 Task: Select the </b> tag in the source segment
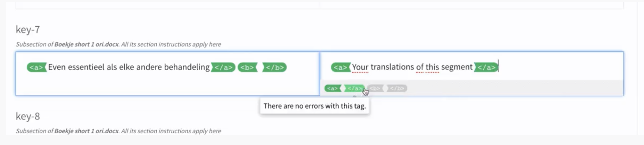point(274,67)
